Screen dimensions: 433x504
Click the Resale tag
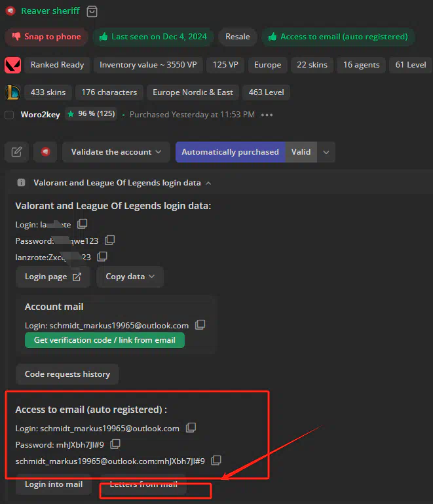(238, 37)
